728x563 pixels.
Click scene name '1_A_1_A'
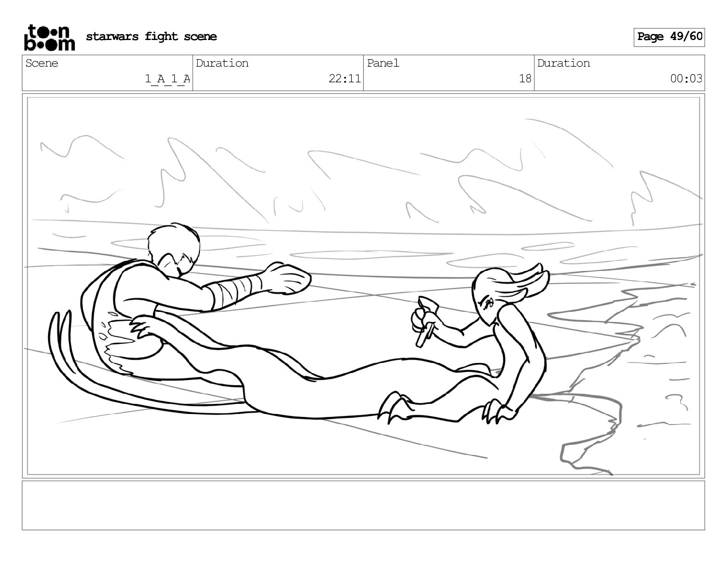pos(168,79)
